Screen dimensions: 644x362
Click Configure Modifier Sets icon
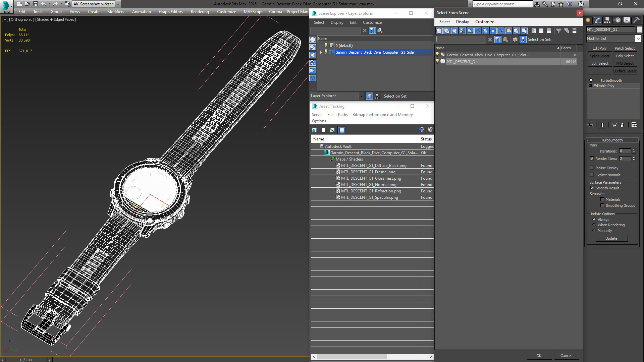click(x=634, y=125)
